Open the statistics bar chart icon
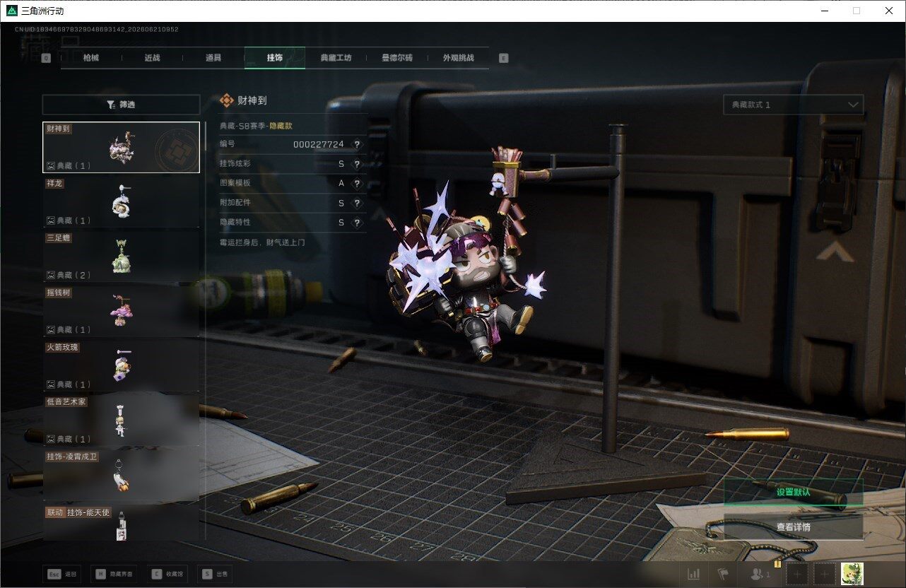Viewport: 906px width, 588px height. coord(694,575)
